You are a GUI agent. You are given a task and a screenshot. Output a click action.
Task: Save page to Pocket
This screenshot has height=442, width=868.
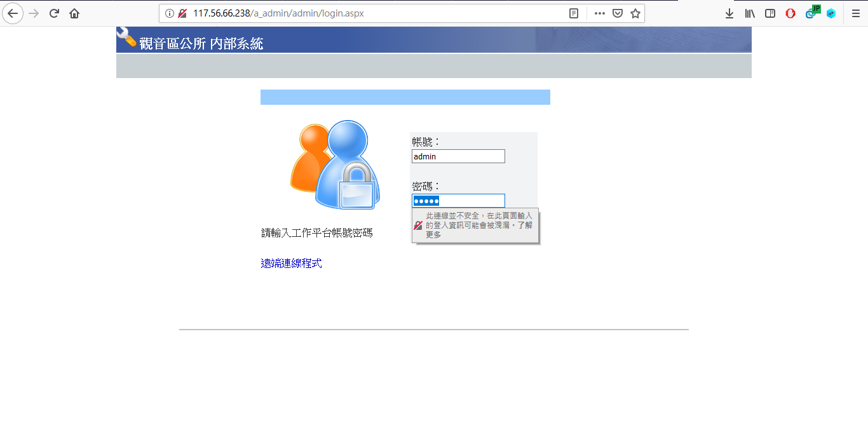tap(617, 13)
